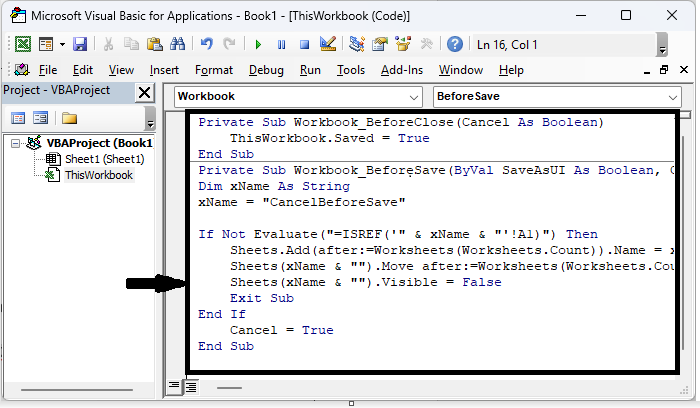The image size is (700, 408).
Task: Click the Ln 16, Col 1 position indicator
Action: (507, 45)
